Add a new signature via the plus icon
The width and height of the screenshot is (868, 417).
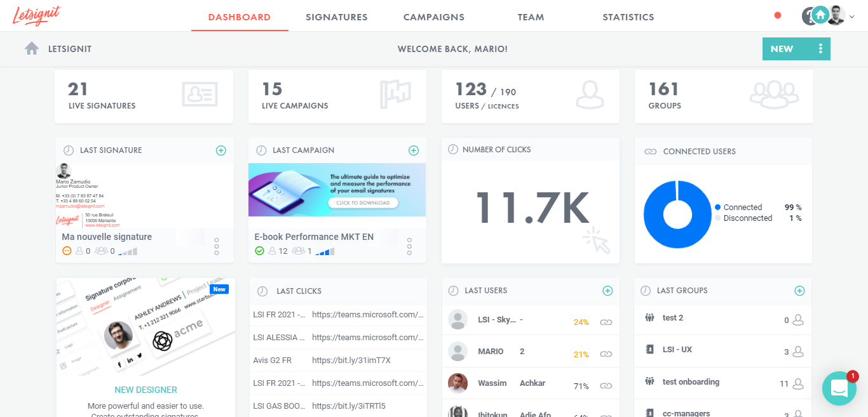[x=220, y=150]
